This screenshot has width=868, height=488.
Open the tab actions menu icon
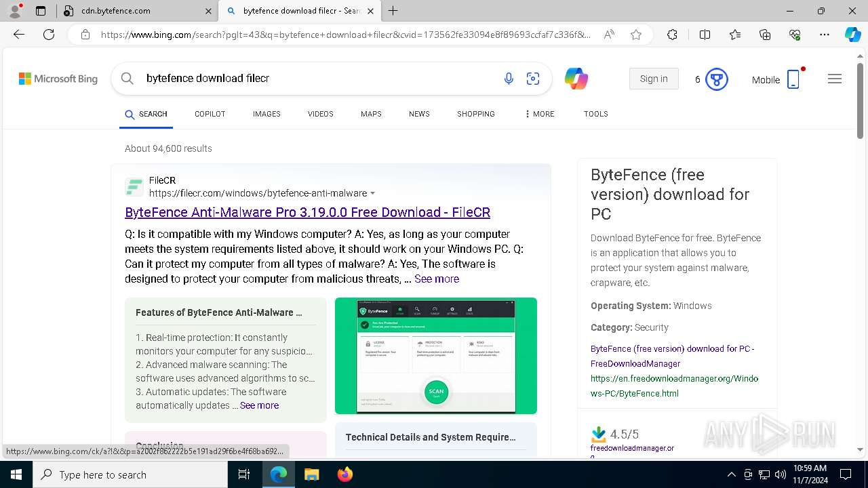pyautogui.click(x=41, y=11)
